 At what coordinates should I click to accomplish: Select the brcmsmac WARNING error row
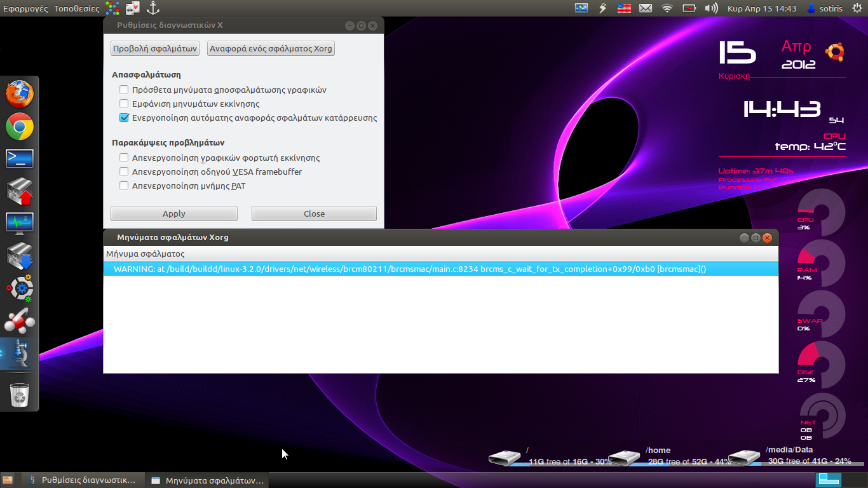click(x=409, y=269)
